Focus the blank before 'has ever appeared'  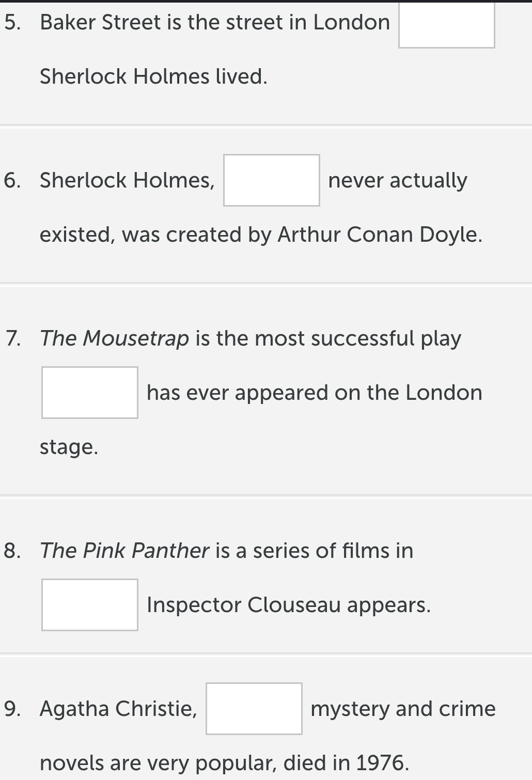(90, 393)
